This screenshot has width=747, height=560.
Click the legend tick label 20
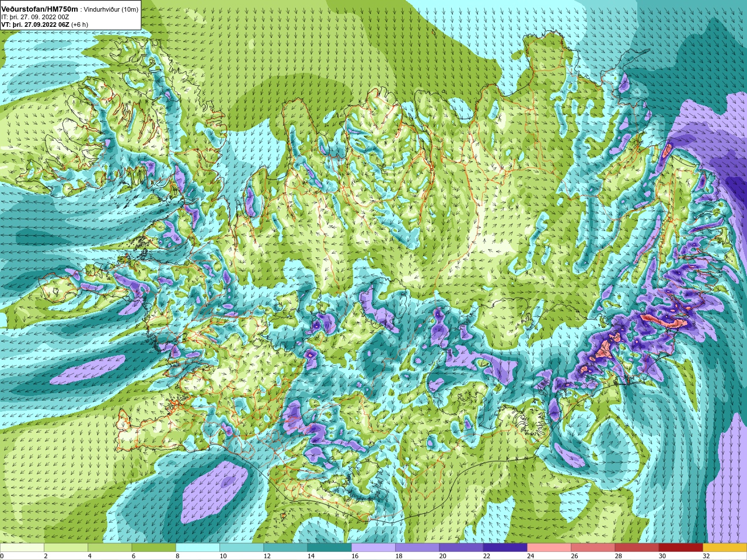tap(442, 556)
